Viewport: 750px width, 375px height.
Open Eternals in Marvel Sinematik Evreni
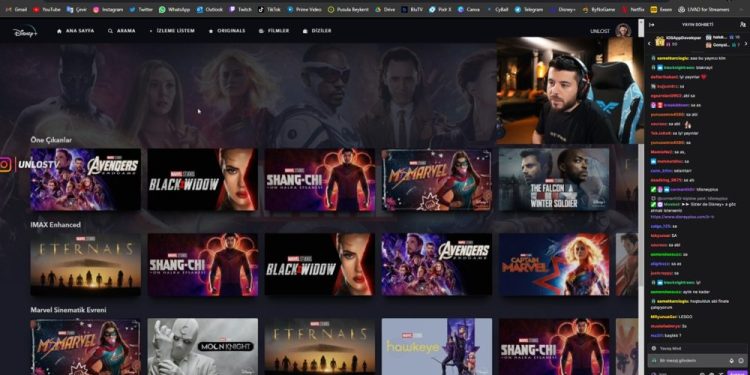click(320, 347)
